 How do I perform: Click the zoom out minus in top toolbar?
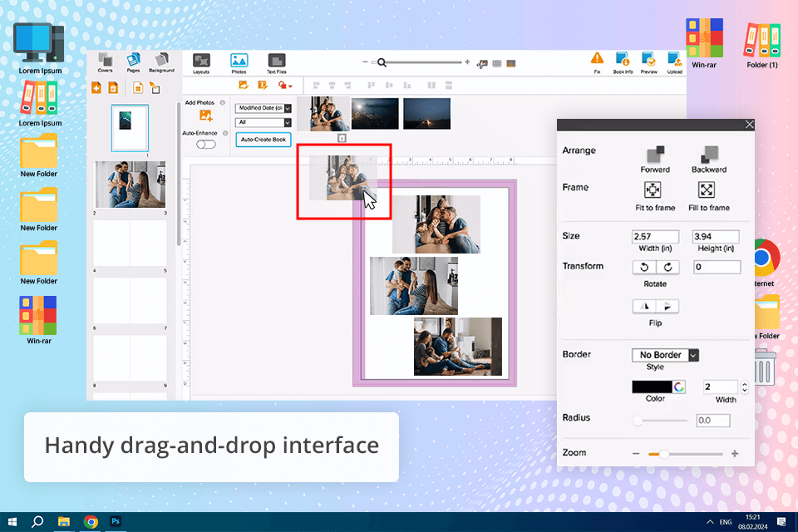point(365,62)
